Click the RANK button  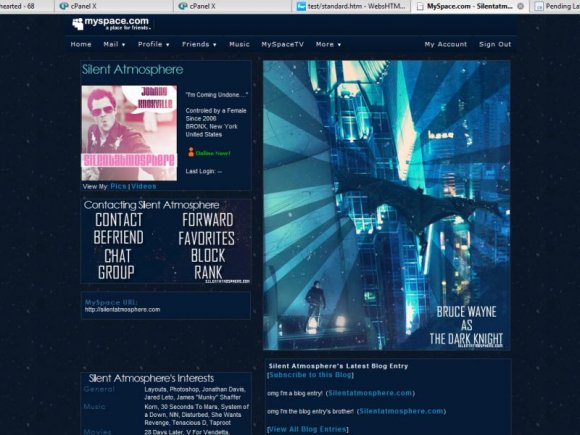point(208,273)
